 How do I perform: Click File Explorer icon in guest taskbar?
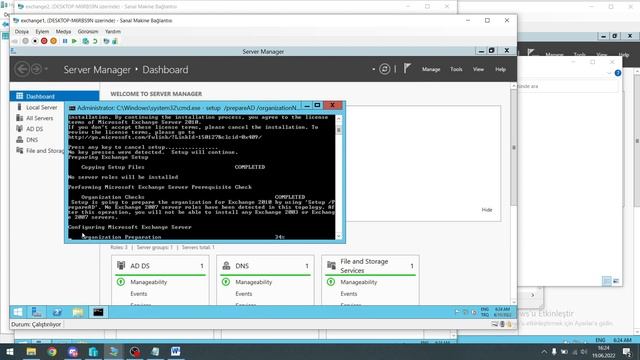pyautogui.click(x=78, y=312)
